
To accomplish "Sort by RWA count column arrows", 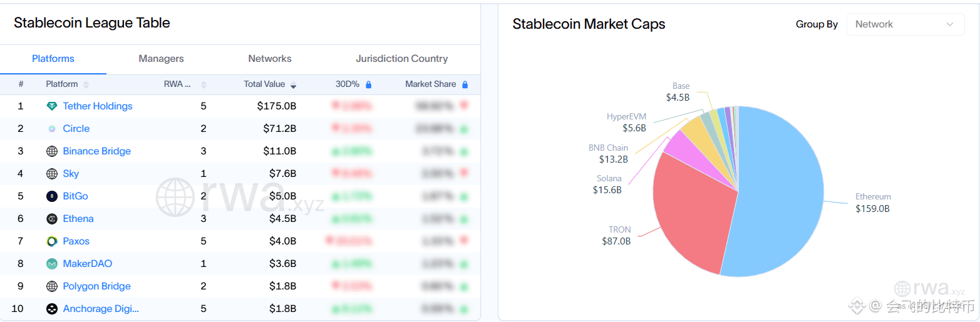I will tap(204, 85).
